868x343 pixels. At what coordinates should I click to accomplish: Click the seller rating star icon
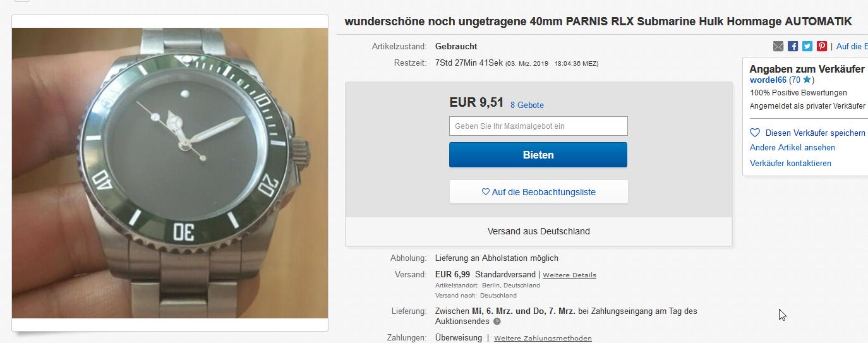pos(806,80)
